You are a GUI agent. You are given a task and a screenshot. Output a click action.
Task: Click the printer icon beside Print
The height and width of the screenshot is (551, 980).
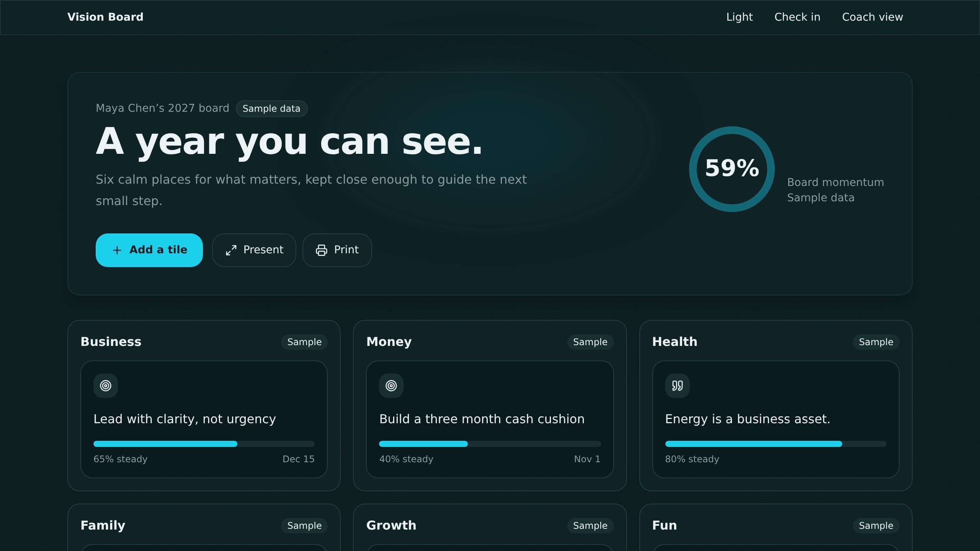pos(321,250)
